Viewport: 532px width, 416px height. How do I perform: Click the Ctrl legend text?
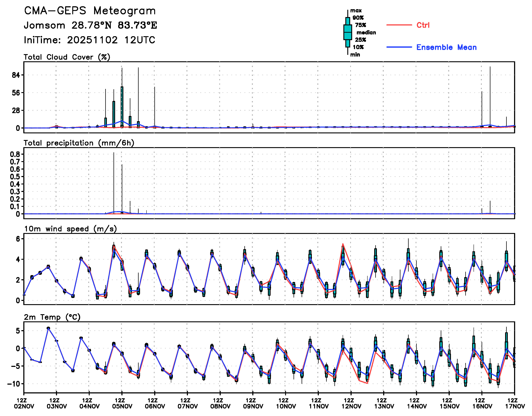coord(423,25)
